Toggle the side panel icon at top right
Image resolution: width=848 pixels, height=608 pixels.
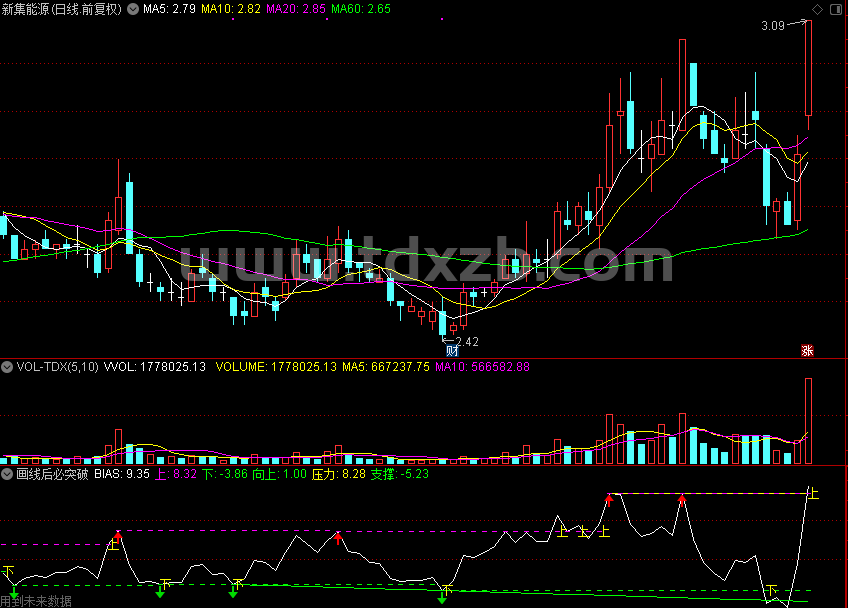tap(836, 9)
